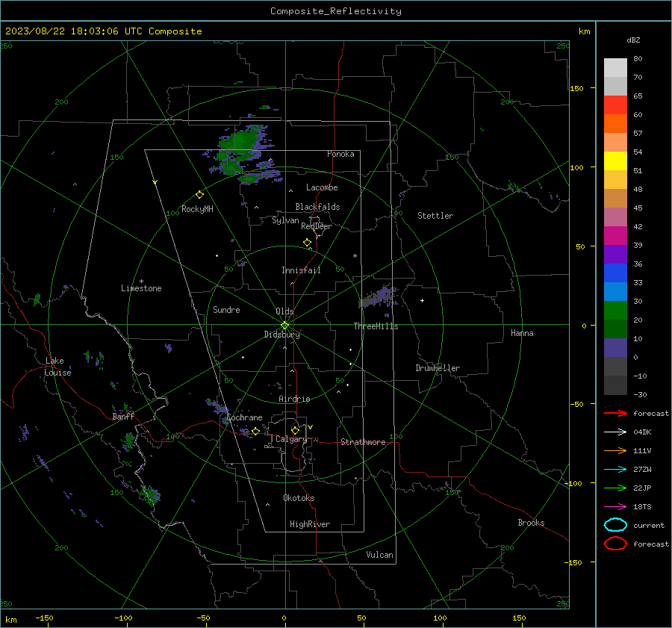672x628 pixels.
Task: Click the 20 dBZ green color swatch
Action: click(x=615, y=311)
